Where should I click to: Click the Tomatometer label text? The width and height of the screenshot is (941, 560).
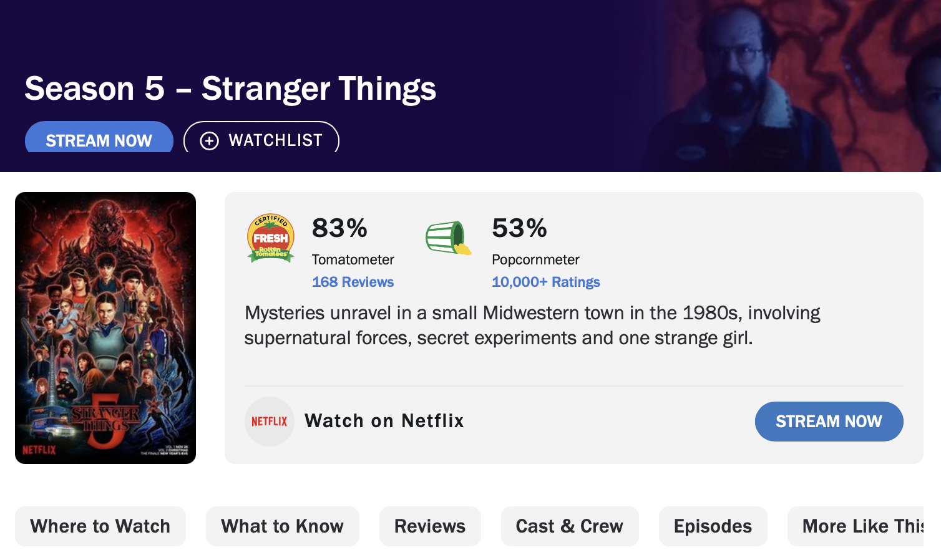point(353,259)
